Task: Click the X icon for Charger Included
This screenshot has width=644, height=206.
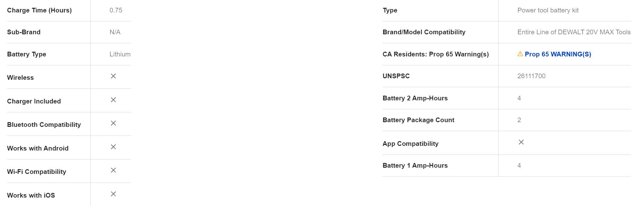Action: [x=113, y=100]
